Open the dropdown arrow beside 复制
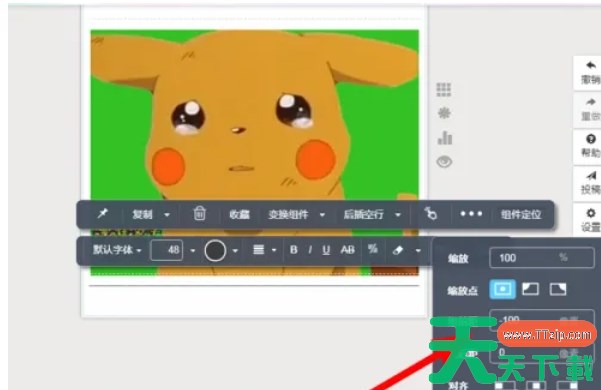601x390 pixels. (x=167, y=215)
